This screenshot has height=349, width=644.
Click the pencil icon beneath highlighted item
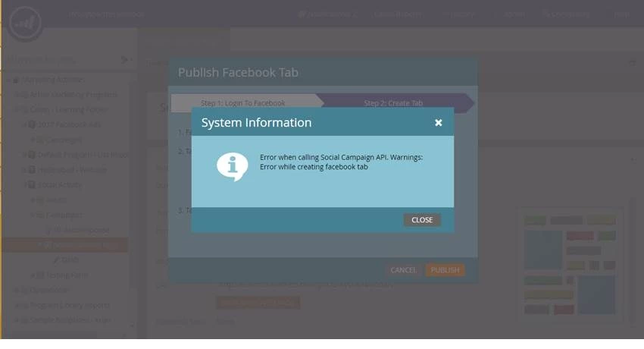[56, 259]
